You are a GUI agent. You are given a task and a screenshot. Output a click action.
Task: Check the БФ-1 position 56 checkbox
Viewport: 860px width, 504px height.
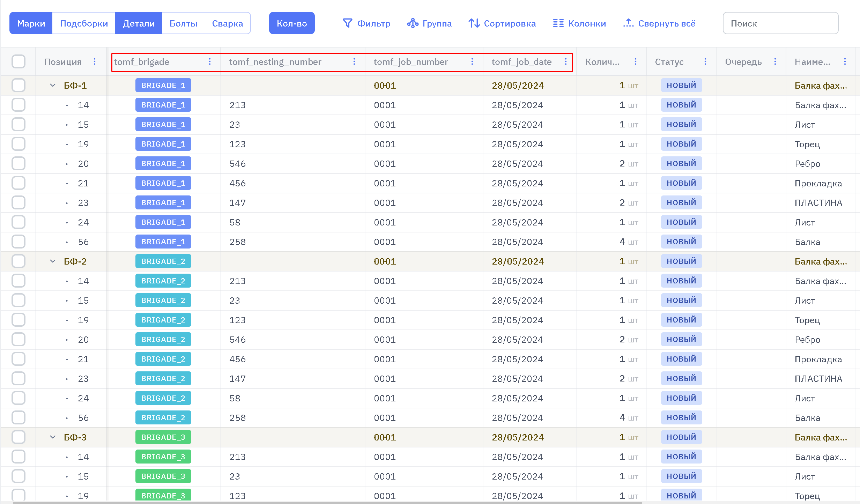click(18, 242)
